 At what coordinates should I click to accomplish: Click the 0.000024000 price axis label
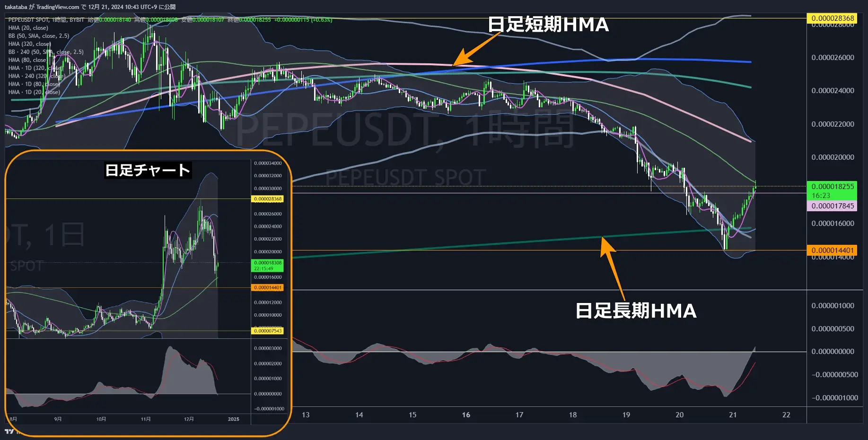coord(833,91)
